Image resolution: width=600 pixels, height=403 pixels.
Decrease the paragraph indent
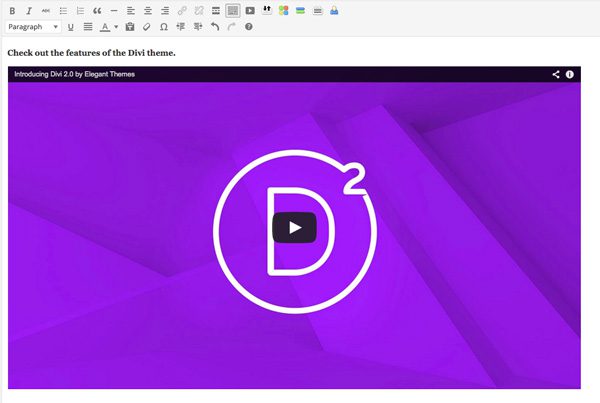click(x=181, y=27)
